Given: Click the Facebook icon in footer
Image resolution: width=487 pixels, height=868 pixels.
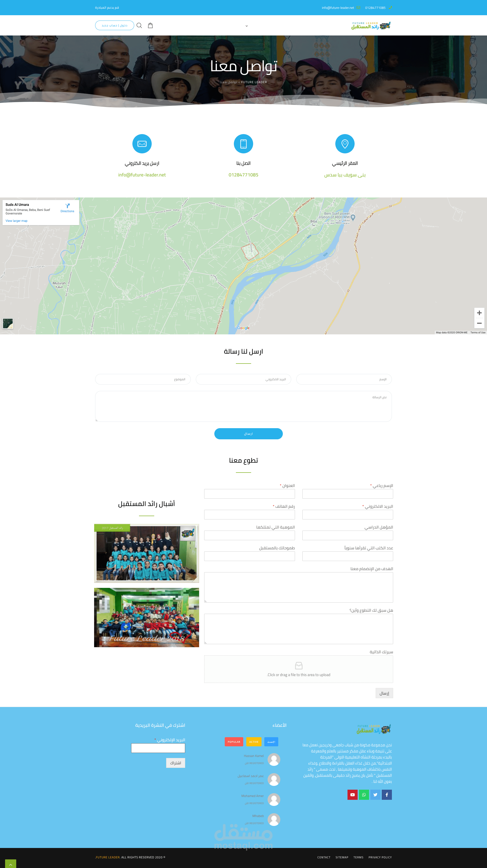Looking at the screenshot, I should pyautogui.click(x=387, y=794).
